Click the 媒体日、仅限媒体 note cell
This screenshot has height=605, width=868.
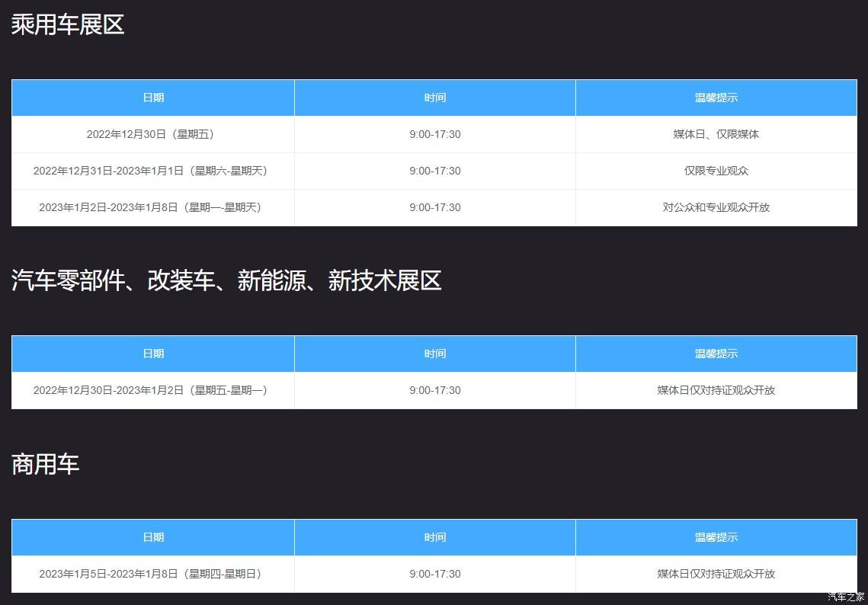(x=716, y=134)
